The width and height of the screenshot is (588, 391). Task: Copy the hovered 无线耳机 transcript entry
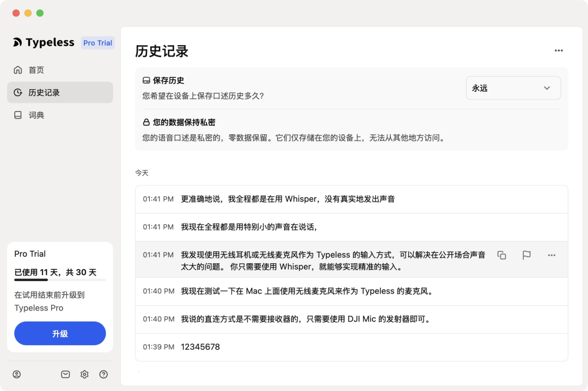pos(502,255)
